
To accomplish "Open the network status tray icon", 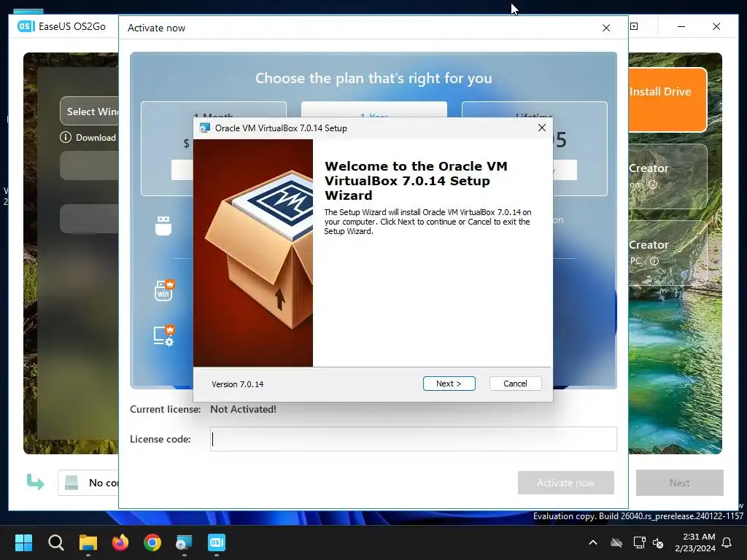I will (x=639, y=542).
